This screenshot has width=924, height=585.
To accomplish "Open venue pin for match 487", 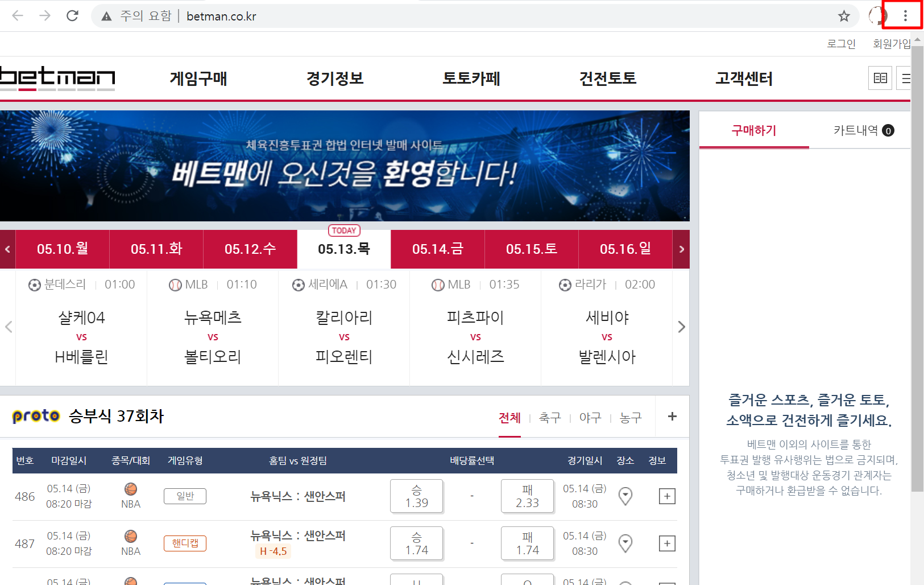I will 625,543.
